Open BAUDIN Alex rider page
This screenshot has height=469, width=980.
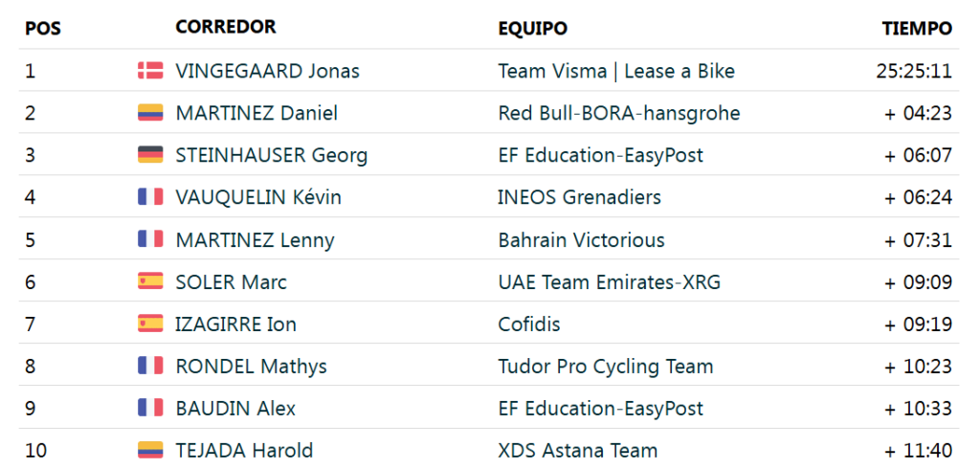point(235,408)
